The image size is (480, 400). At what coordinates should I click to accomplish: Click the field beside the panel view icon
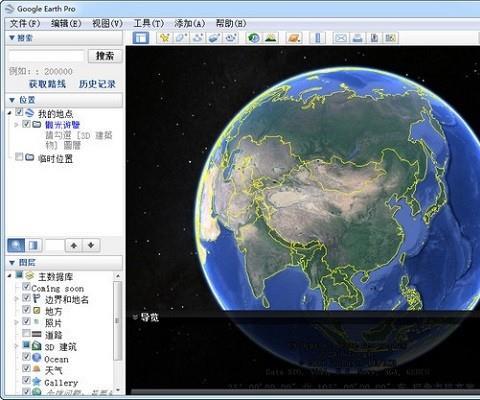(x=55, y=246)
